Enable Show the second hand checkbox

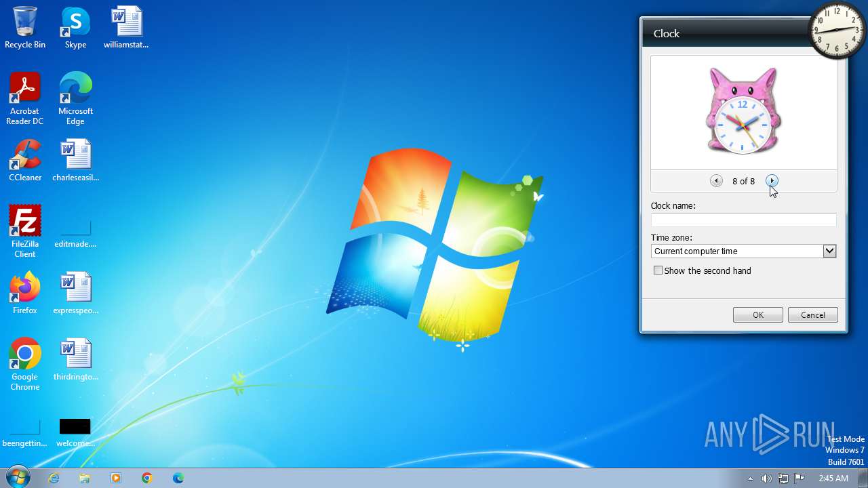658,270
